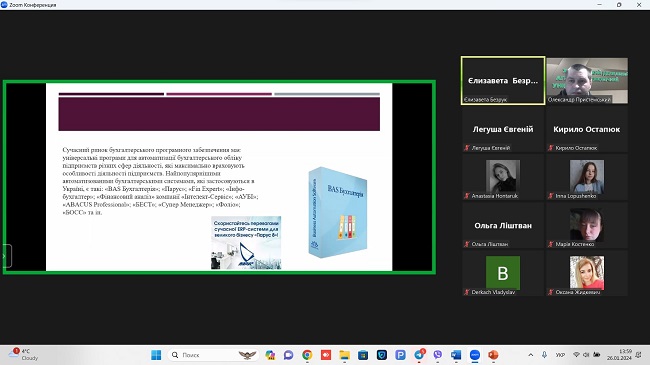Click system tray microphone icon
Screen dimensions: 650x365
point(544,355)
